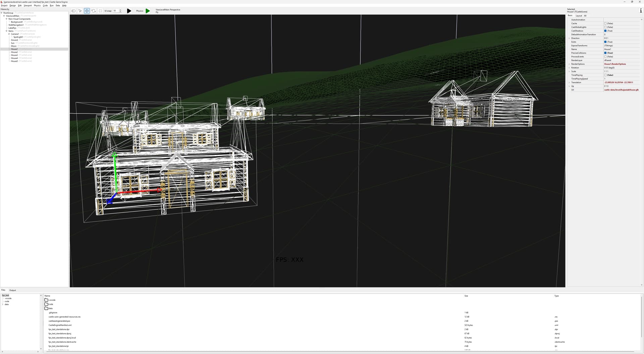Click the Name value House1 field
This screenshot has width=644, height=354.
[622, 49]
